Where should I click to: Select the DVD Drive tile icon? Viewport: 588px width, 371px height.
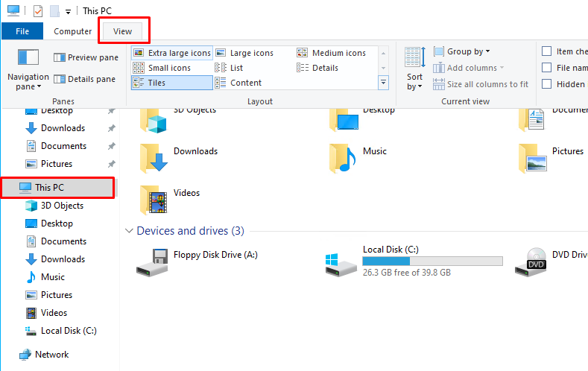[x=531, y=262]
